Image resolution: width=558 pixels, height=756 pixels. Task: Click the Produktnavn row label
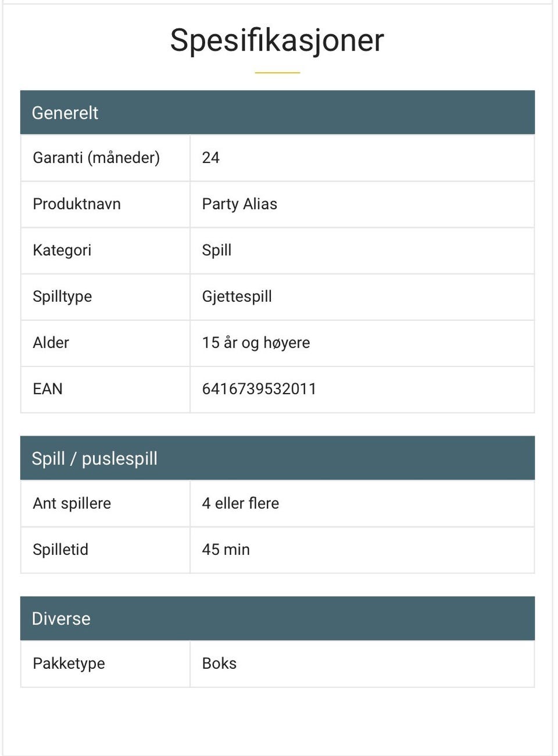pyautogui.click(x=77, y=204)
